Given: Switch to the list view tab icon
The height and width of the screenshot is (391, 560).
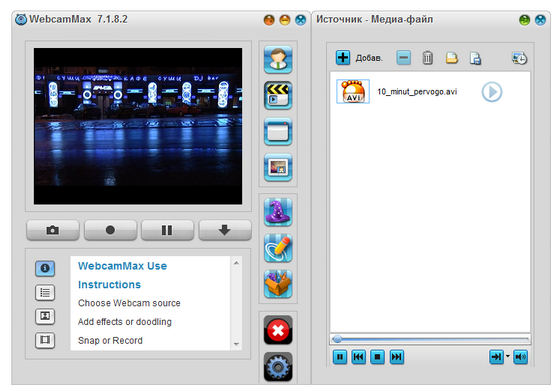Looking at the screenshot, I should (45, 293).
